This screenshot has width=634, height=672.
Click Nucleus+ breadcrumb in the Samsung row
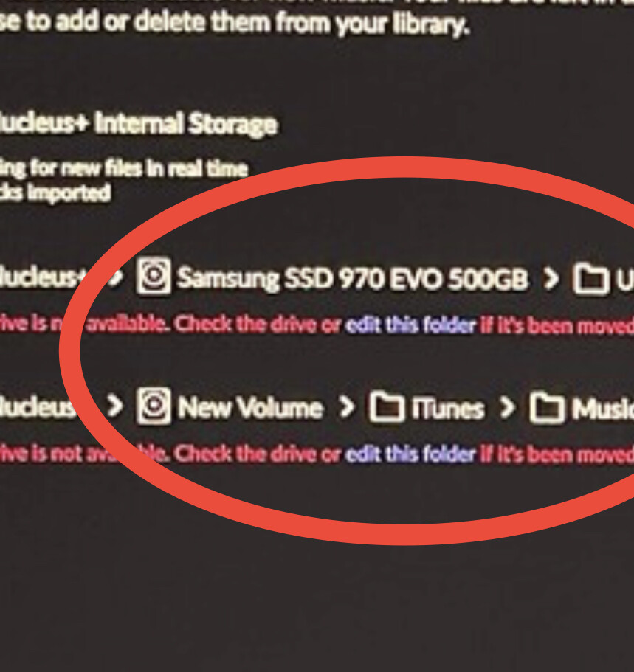44,277
